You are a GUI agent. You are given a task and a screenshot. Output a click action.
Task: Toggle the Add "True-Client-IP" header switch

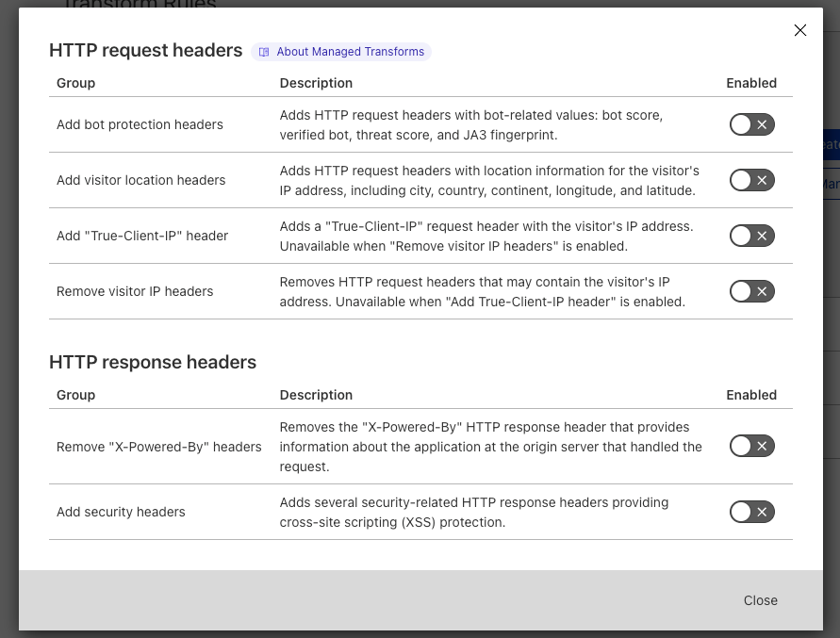click(751, 236)
